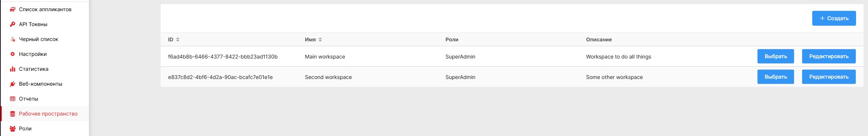Viewport: 868px width, 136px height.
Task: Click the Черный список blacklist icon
Action: 13,39
